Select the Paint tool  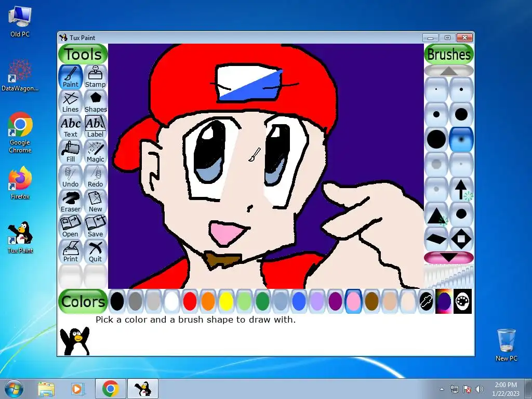tap(71, 77)
